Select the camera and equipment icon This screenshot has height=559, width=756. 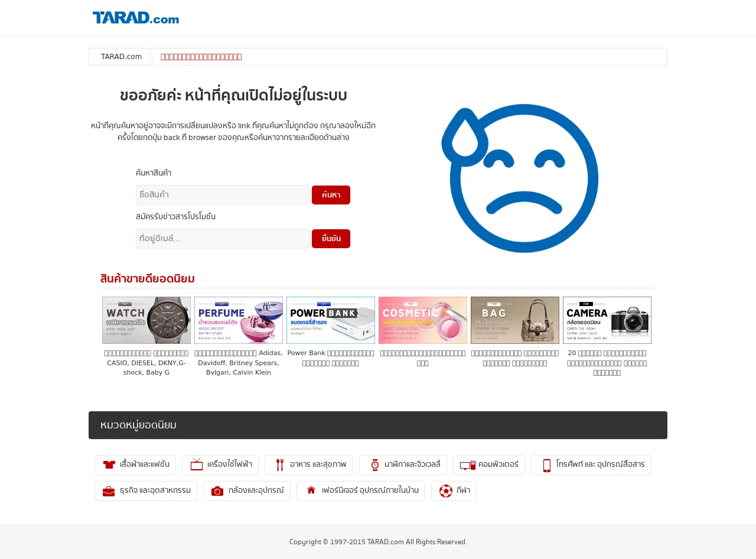(x=217, y=491)
